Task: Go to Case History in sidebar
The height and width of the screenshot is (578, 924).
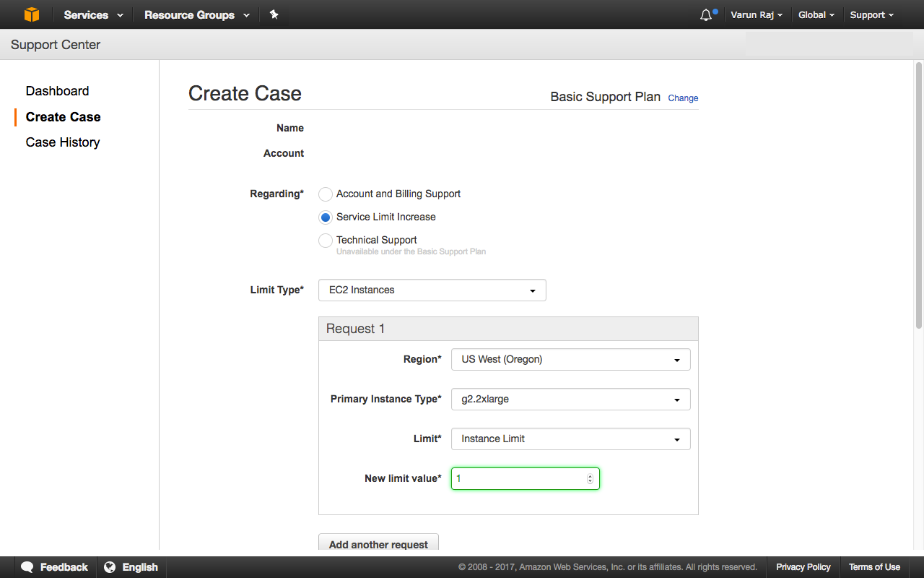Action: pos(63,142)
